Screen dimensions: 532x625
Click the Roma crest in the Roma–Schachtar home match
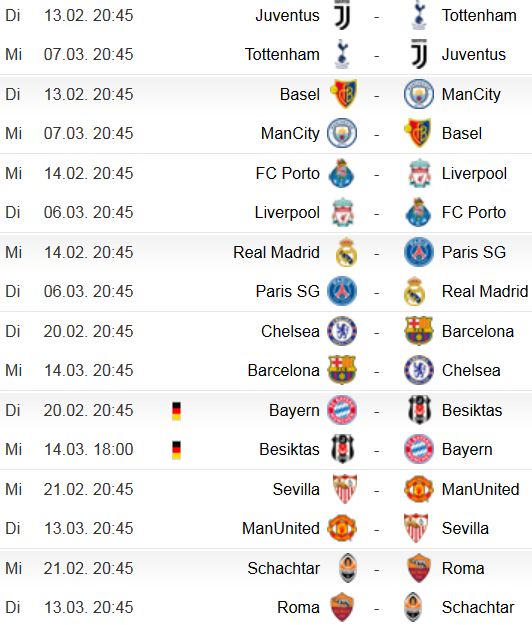tap(342, 607)
